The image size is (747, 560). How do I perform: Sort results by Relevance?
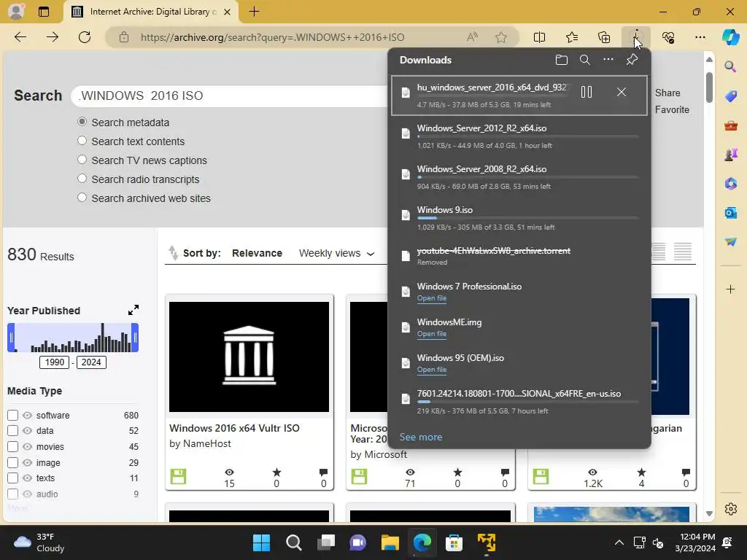click(x=258, y=253)
